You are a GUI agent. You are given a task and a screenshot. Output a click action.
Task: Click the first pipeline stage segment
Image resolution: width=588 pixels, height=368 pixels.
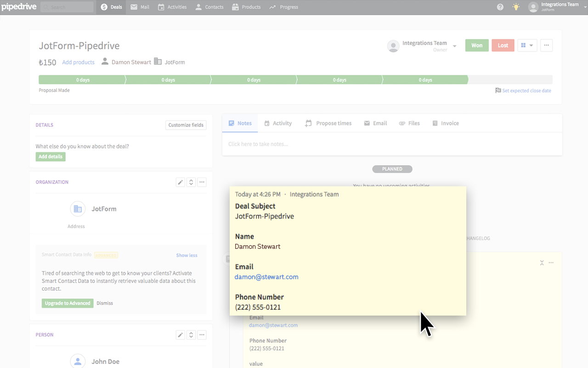(x=82, y=80)
